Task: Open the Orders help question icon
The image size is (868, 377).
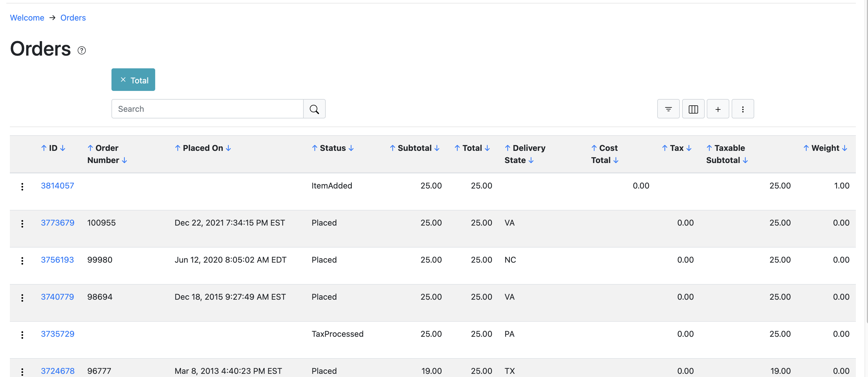Action: (x=82, y=51)
